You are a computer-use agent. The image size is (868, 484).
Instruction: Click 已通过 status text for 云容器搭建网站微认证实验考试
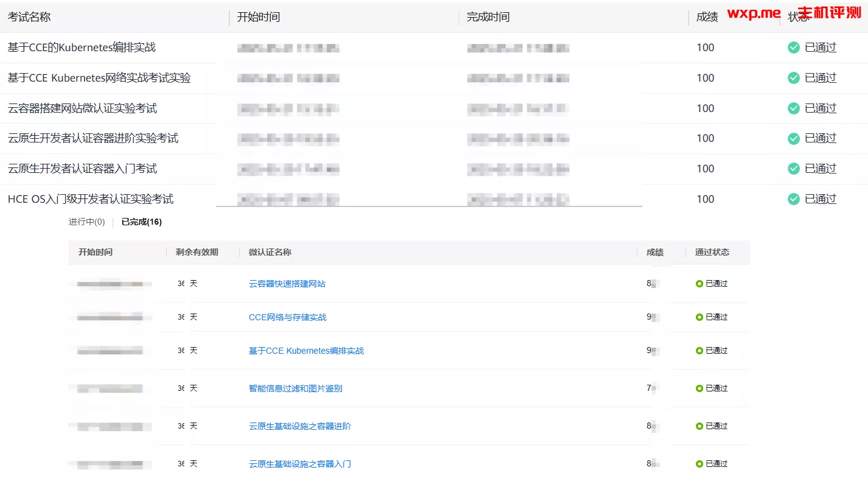coord(821,108)
